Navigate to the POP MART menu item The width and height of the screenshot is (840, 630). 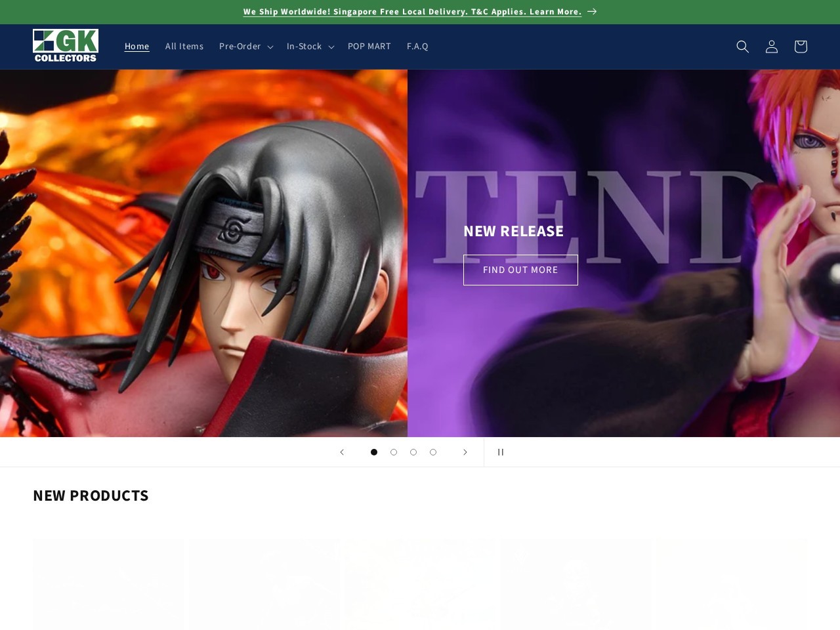pyautogui.click(x=369, y=46)
